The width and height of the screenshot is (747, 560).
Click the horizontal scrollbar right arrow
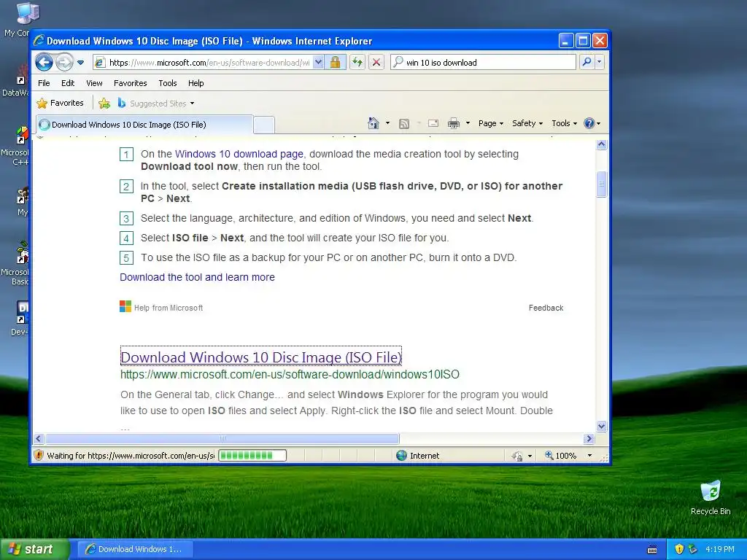589,438
